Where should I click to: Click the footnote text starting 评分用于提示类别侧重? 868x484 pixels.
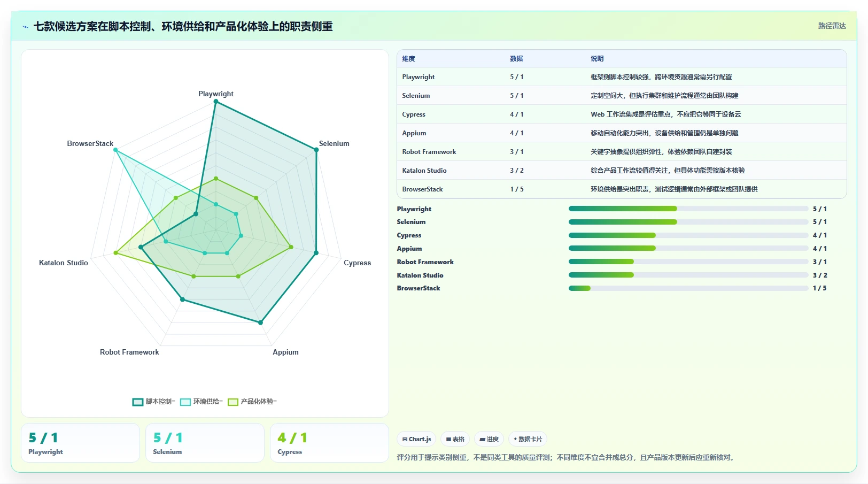[567, 457]
